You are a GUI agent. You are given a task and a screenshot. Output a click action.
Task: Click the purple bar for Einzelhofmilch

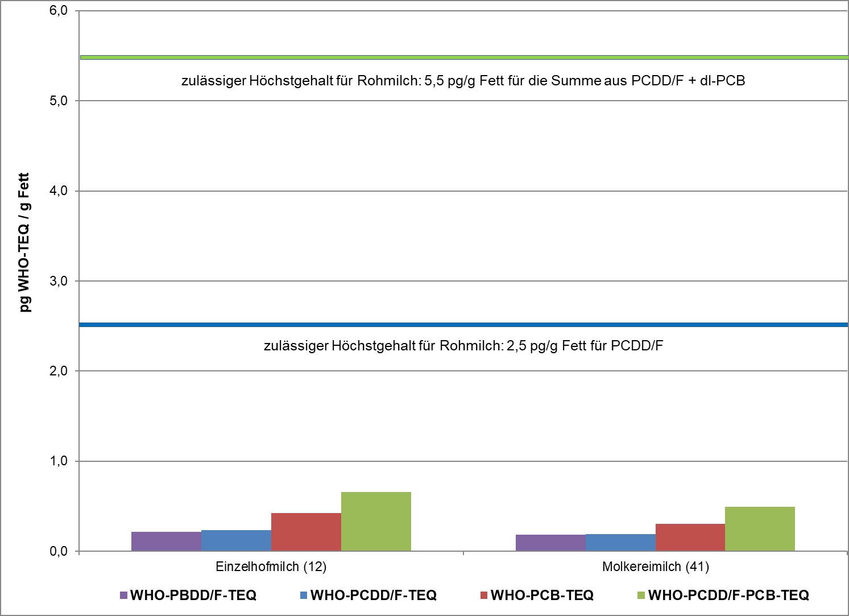[166, 541]
